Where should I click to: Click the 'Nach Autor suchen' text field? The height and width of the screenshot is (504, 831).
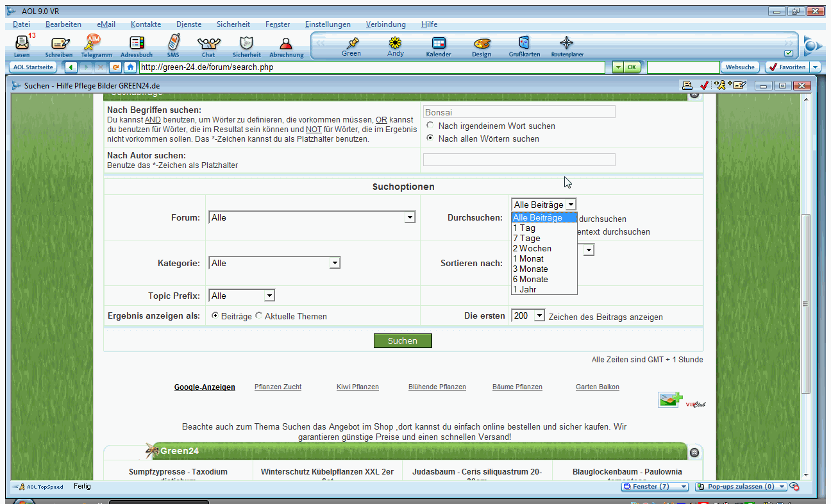click(x=519, y=160)
